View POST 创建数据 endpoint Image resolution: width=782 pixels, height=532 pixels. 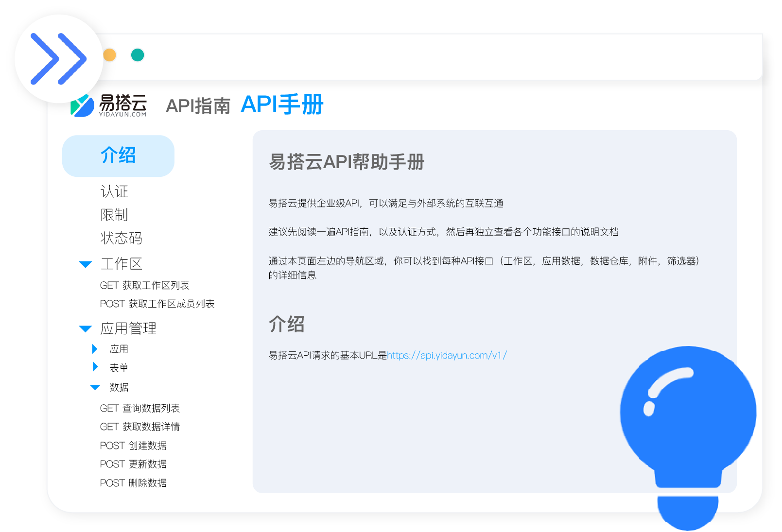[x=133, y=446]
